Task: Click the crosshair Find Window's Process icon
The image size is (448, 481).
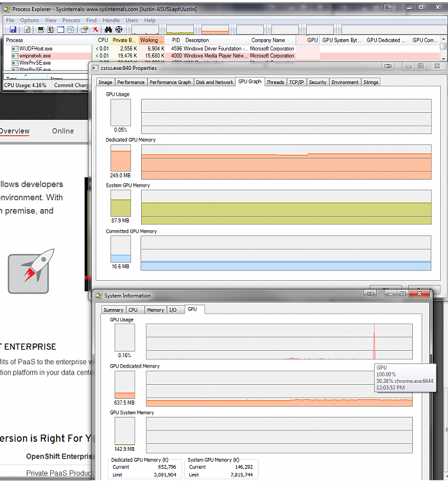Action: point(119,29)
